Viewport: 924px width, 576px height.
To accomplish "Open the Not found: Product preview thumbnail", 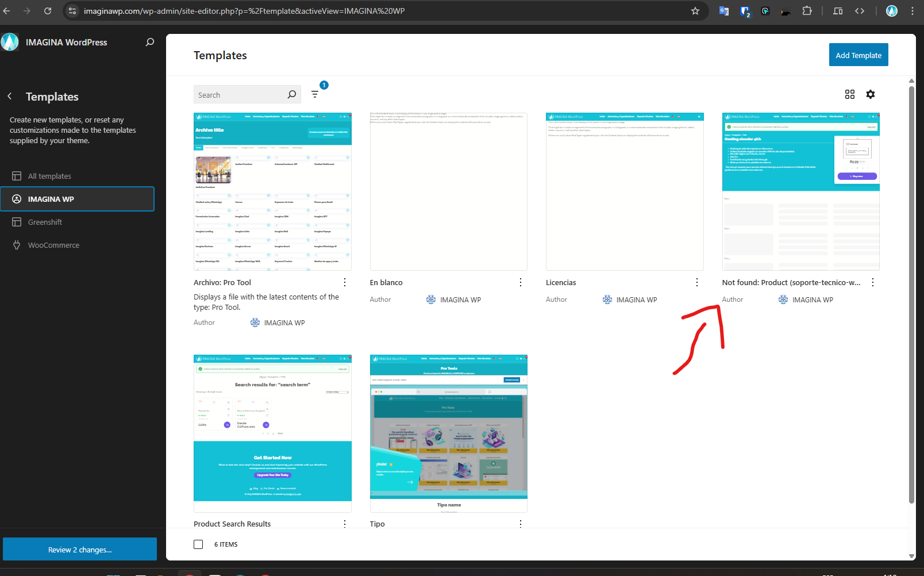I will point(801,191).
